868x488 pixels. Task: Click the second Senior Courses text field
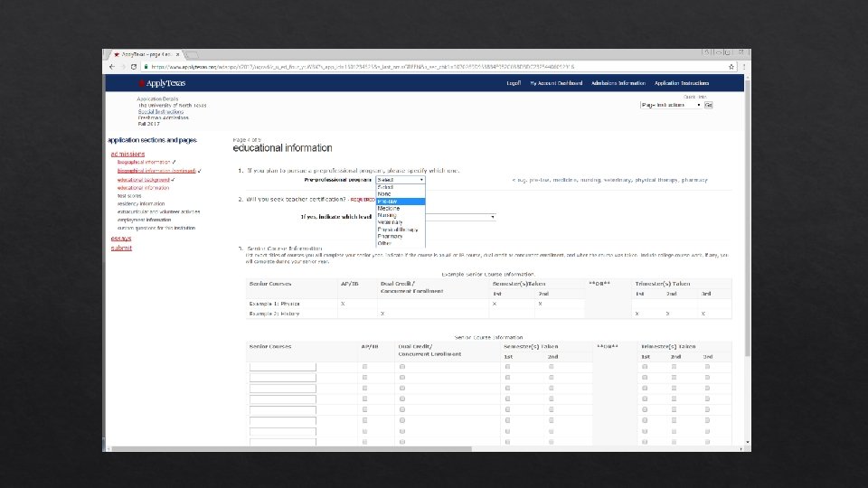pos(283,378)
